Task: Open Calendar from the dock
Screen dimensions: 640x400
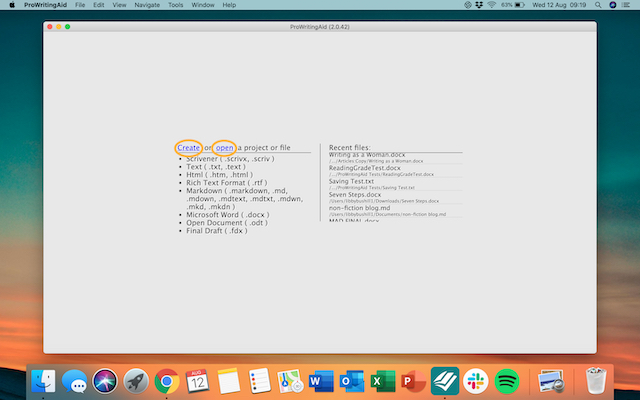Action: click(x=198, y=381)
